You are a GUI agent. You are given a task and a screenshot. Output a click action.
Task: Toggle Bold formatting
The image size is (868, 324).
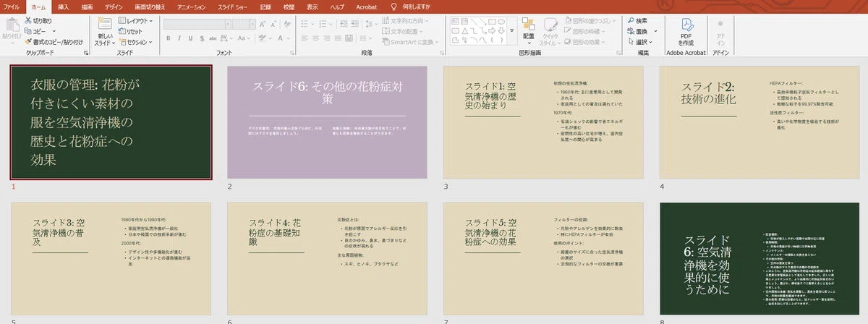coord(168,37)
